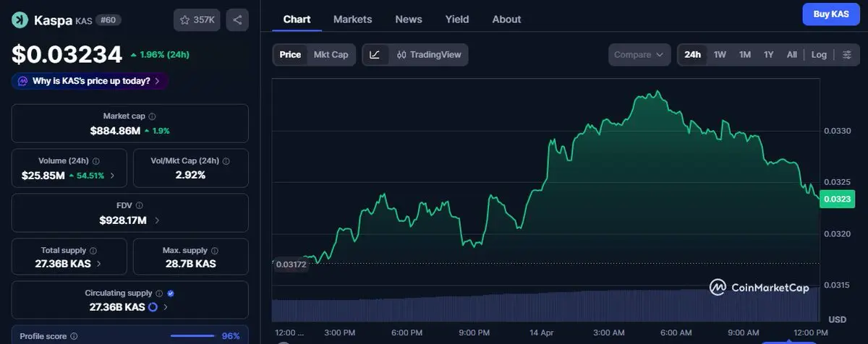Image resolution: width=868 pixels, height=344 pixels.
Task: Click the USD currency label on chart
Action: pyautogui.click(x=838, y=319)
